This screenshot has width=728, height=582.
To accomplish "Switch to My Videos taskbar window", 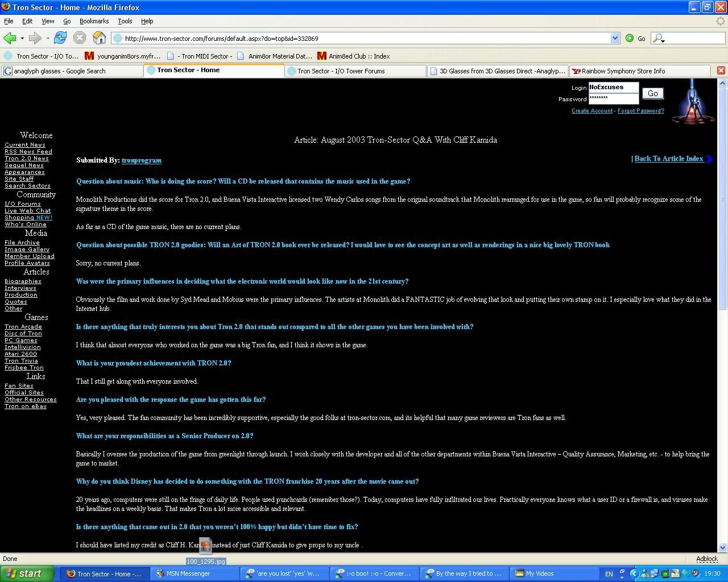I will coord(553,573).
